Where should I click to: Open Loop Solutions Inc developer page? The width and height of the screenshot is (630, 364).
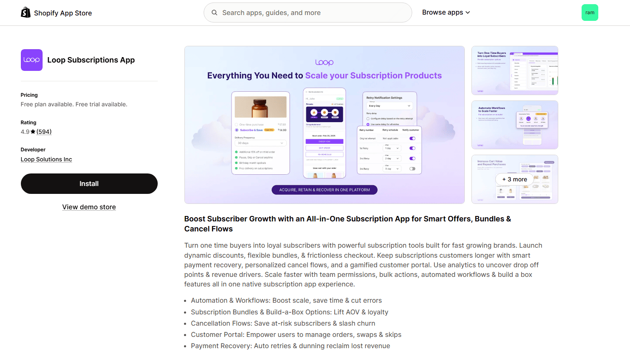[46, 159]
